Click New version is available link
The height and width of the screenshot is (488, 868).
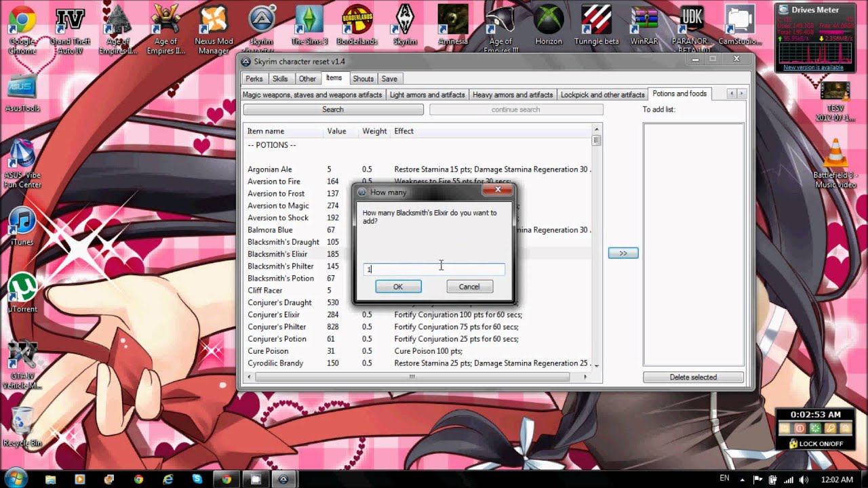coord(813,68)
